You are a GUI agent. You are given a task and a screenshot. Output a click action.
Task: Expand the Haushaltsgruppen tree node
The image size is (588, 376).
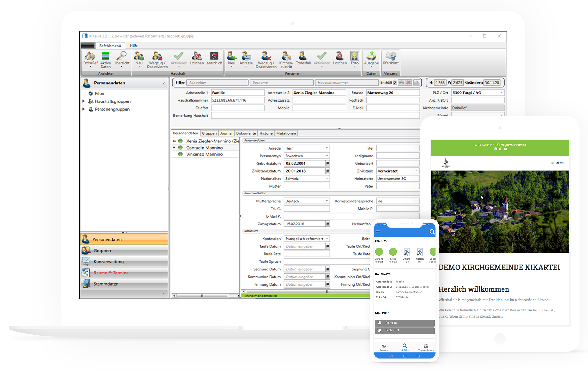[x=84, y=101]
